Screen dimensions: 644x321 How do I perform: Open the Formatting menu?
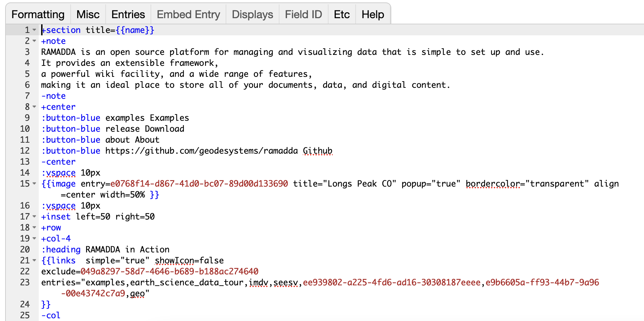click(x=38, y=14)
